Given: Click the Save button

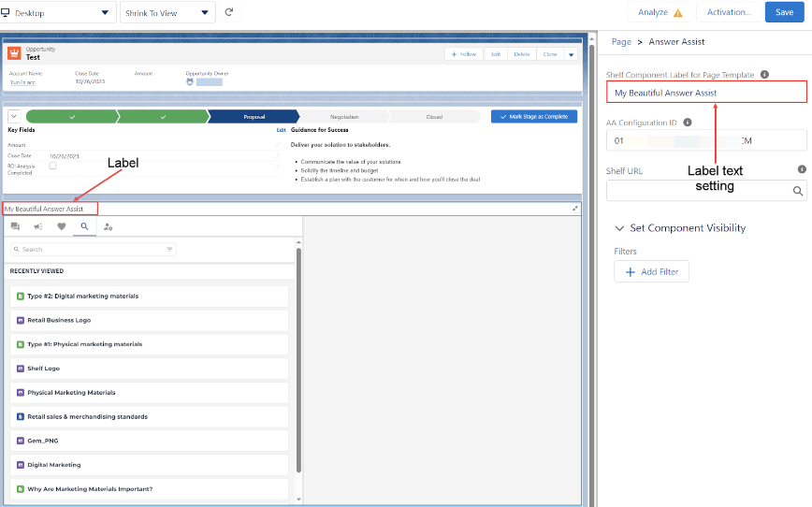Looking at the screenshot, I should pos(784,12).
